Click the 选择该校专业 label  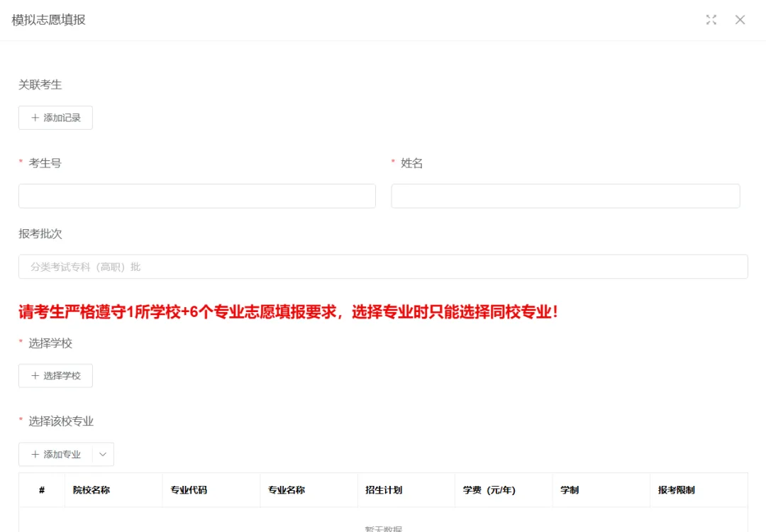60,421
